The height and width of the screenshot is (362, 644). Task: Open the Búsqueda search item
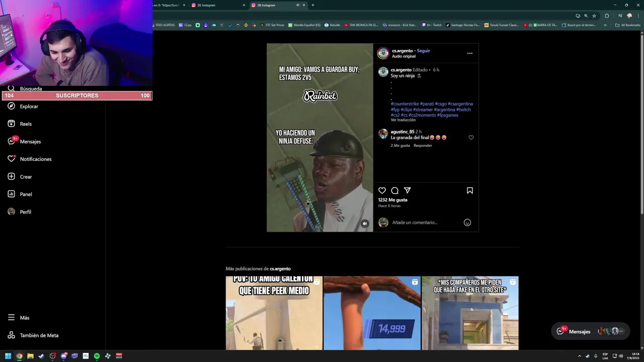[25, 88]
